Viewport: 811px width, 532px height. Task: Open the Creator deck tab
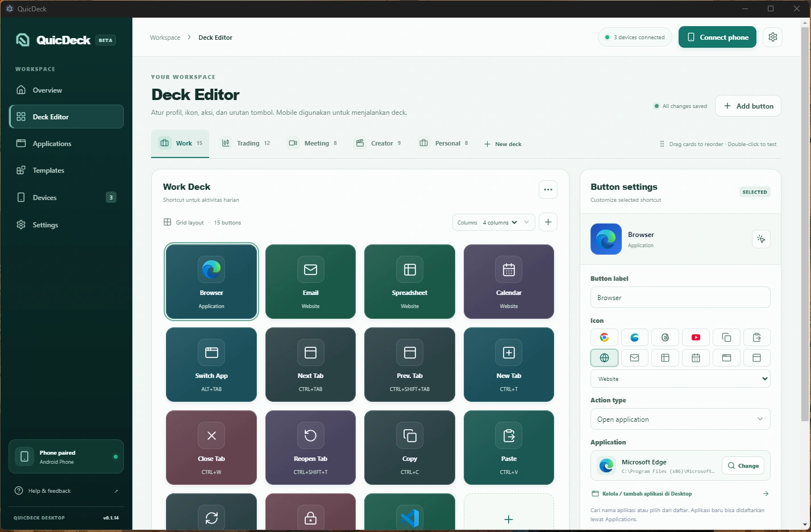point(379,143)
